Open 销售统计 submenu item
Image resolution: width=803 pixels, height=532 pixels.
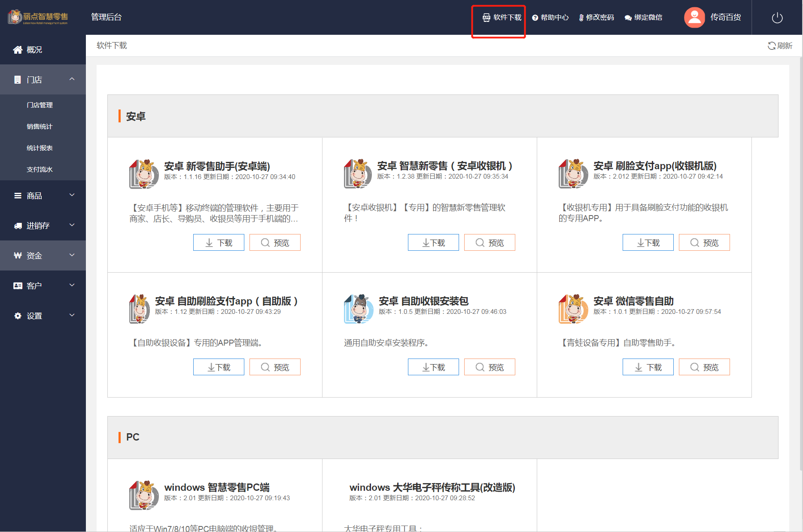[40, 127]
